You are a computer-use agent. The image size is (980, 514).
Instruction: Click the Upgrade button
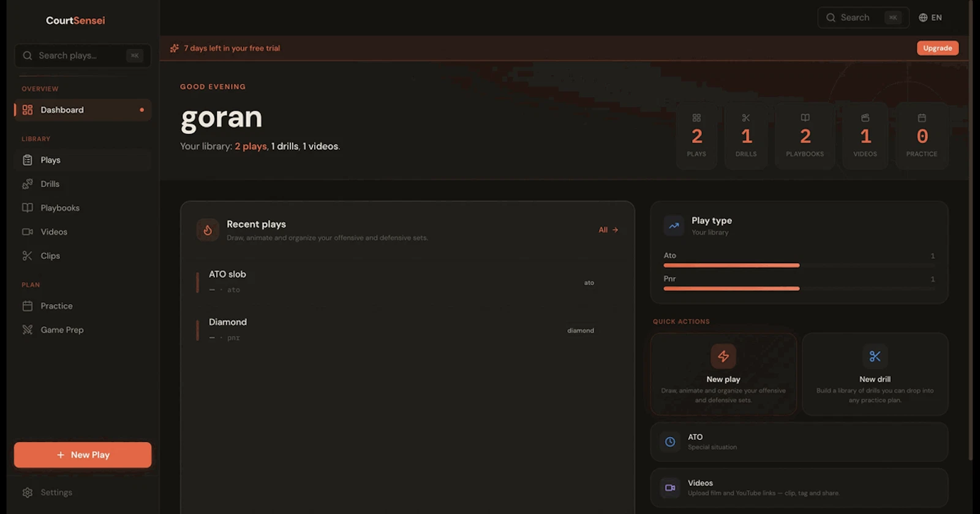[x=937, y=48]
